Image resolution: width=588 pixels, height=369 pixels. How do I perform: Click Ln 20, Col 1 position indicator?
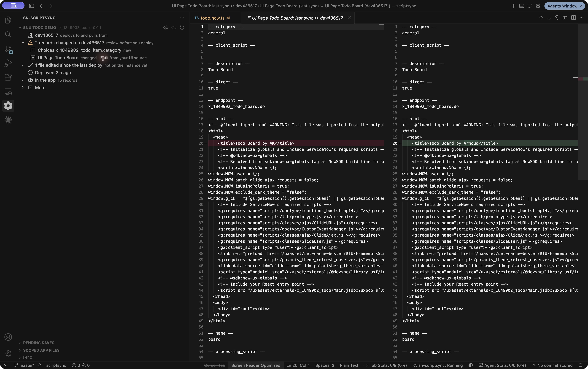(x=298, y=365)
